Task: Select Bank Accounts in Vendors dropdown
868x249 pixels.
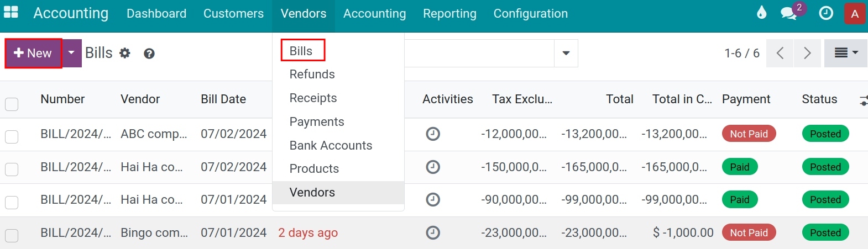Action: point(331,145)
